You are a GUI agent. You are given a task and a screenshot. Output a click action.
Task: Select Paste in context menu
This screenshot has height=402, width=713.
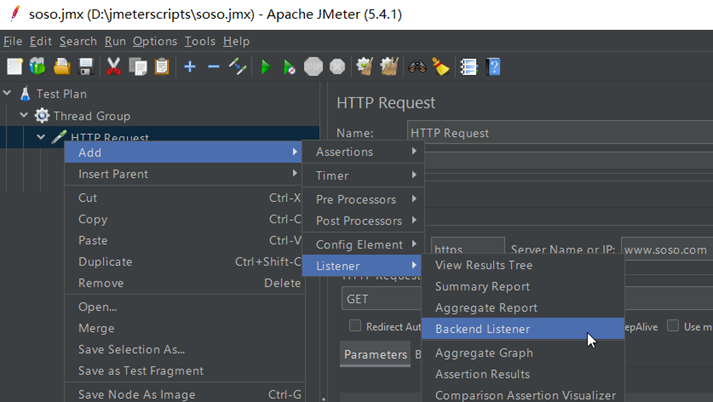click(x=184, y=240)
